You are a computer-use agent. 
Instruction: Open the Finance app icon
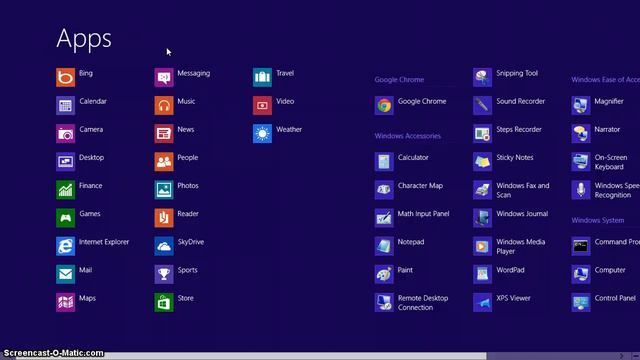pyautogui.click(x=65, y=190)
